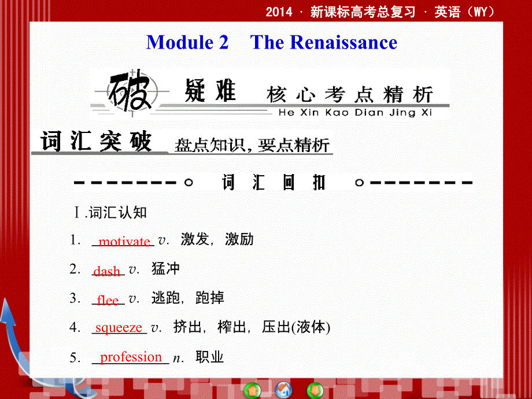Click the green down-arrow next slide icon
Viewport: 532px width, 399px height.
314,389
